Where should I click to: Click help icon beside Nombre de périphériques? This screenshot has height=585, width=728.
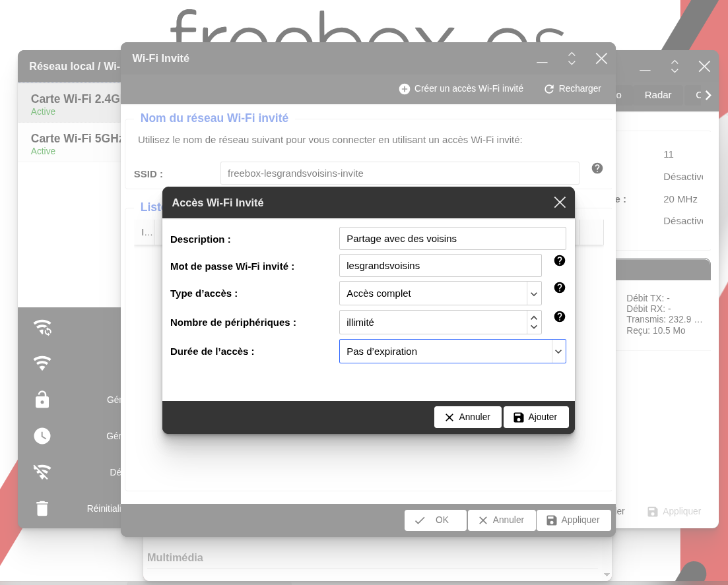click(560, 317)
